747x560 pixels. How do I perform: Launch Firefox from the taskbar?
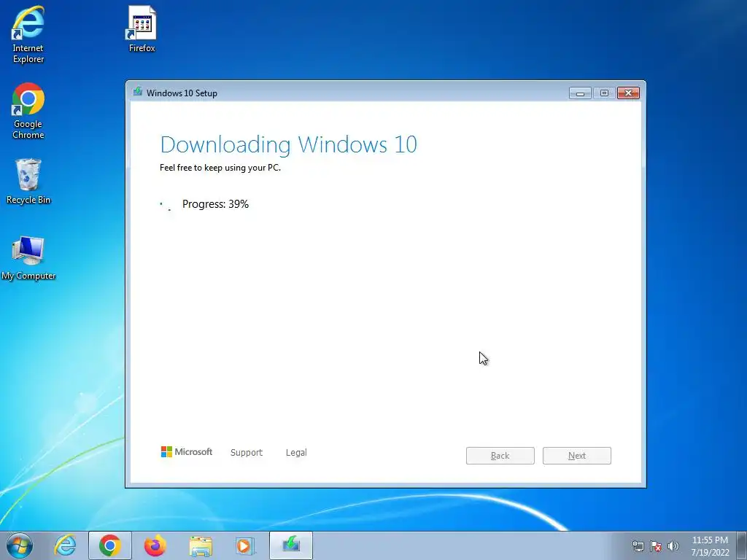(155, 545)
